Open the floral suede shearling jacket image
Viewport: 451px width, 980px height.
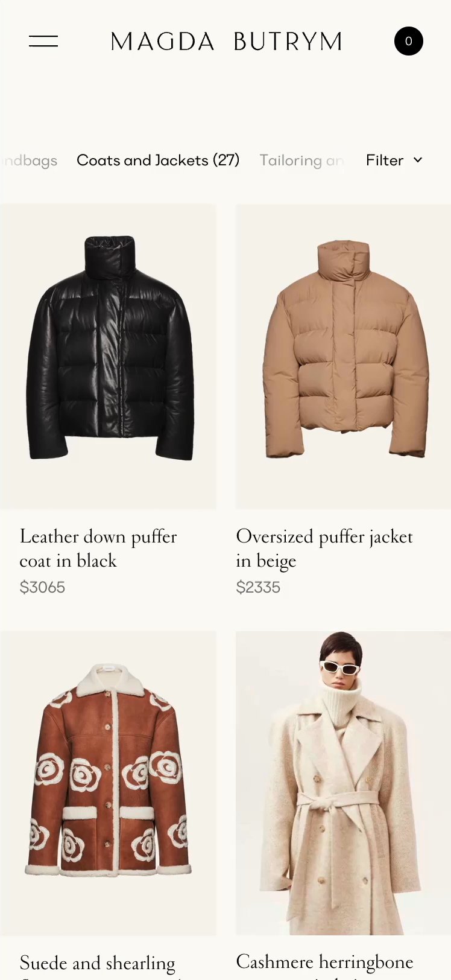coord(108,783)
